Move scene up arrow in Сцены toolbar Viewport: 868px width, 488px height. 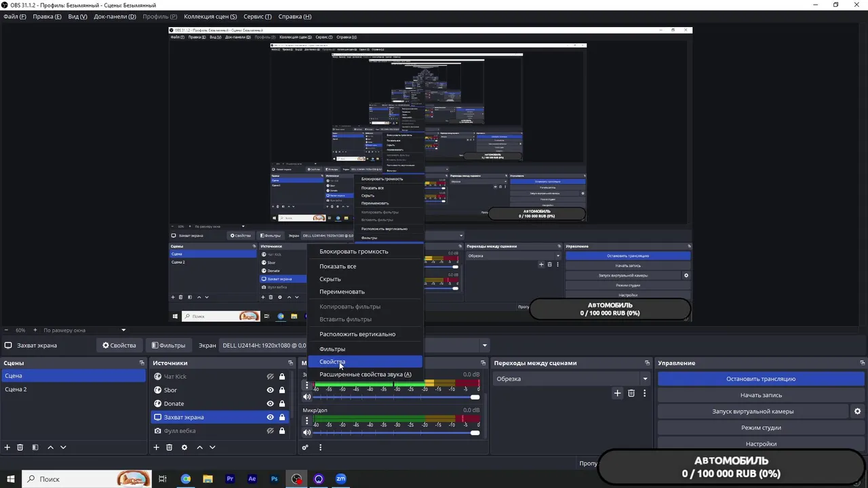(50, 447)
